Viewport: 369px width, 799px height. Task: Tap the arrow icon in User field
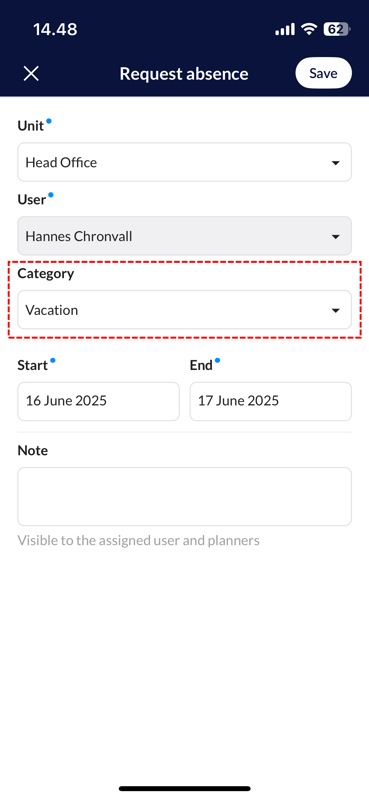click(x=335, y=237)
